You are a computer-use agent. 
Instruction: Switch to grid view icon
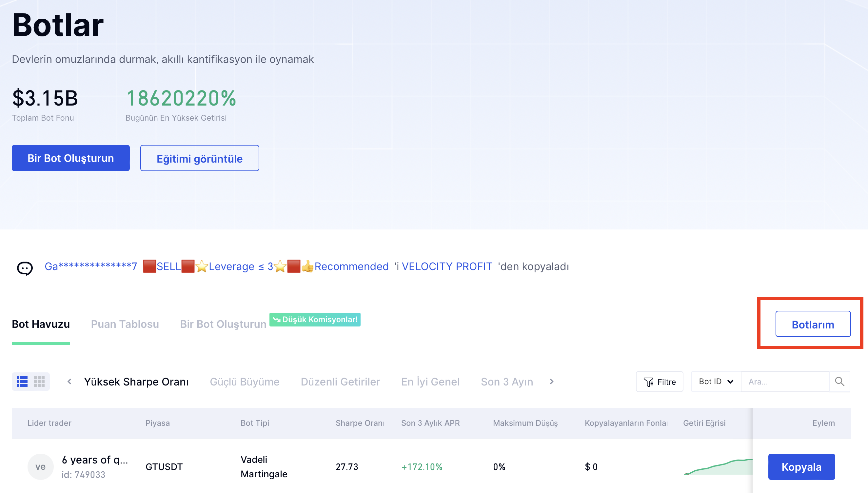pyautogui.click(x=39, y=382)
